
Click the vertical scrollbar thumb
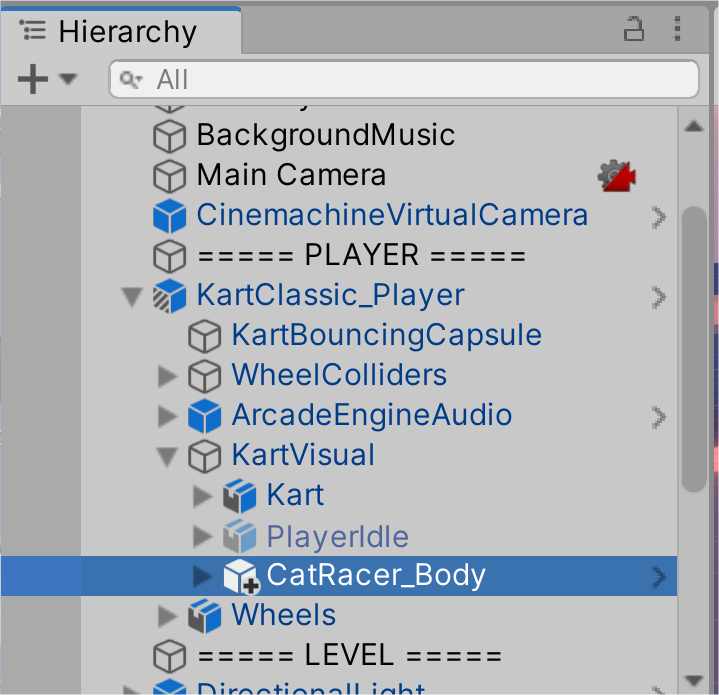click(x=693, y=349)
